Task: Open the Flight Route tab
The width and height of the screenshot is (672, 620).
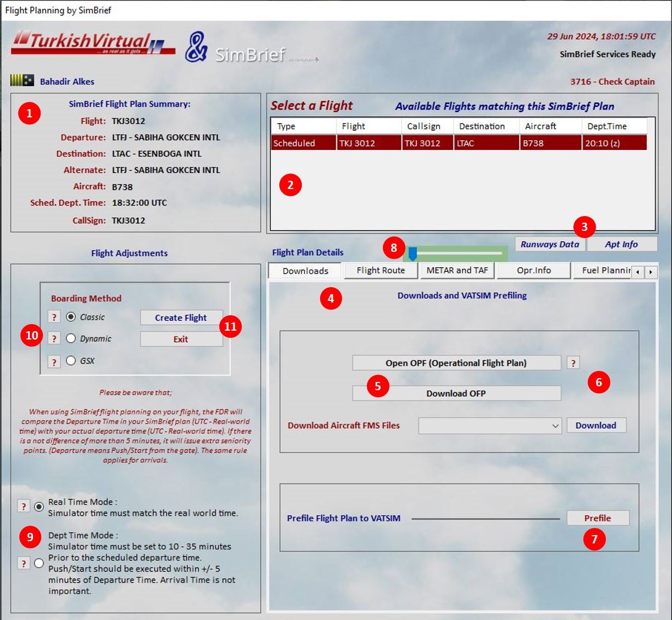Action: pos(381,270)
